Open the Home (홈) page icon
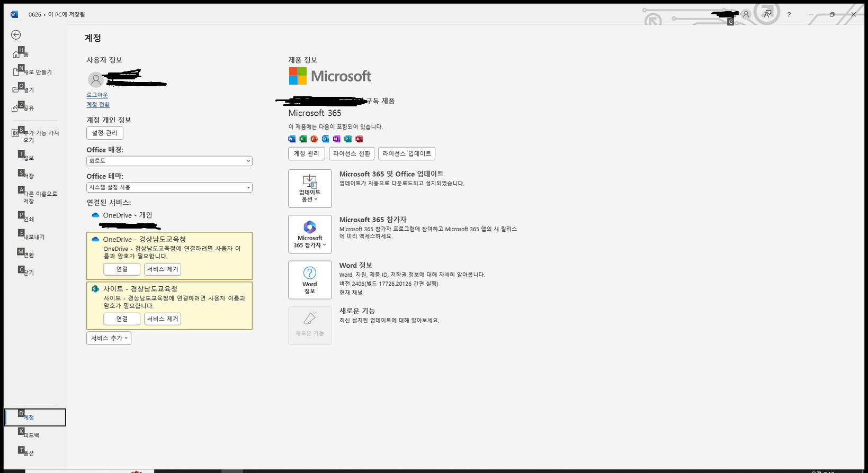This screenshot has width=868, height=473. pos(16,54)
